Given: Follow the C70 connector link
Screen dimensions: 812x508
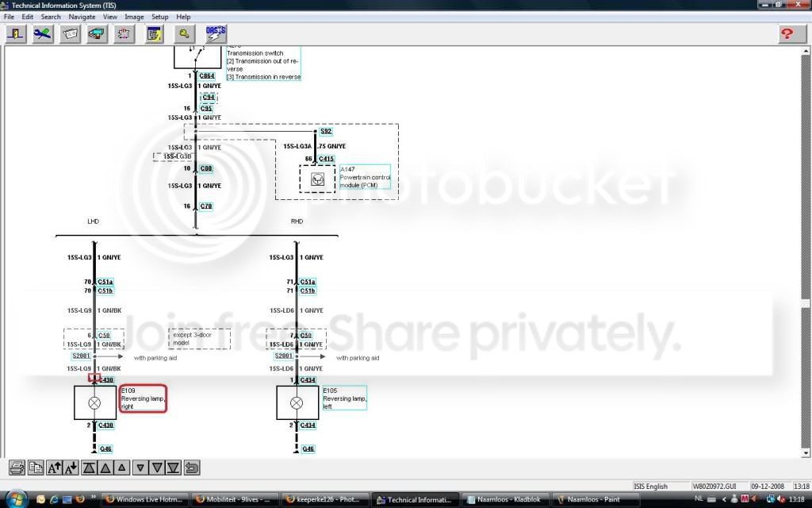Looking at the screenshot, I should [206, 206].
